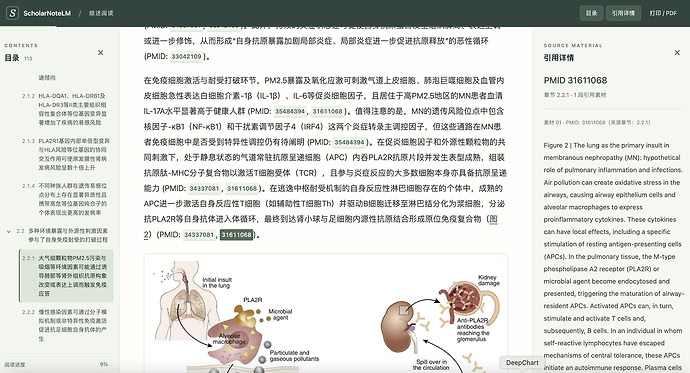The image size is (690, 373).
Task: Click the citation chip PMID 33042109
Action: click(186, 56)
